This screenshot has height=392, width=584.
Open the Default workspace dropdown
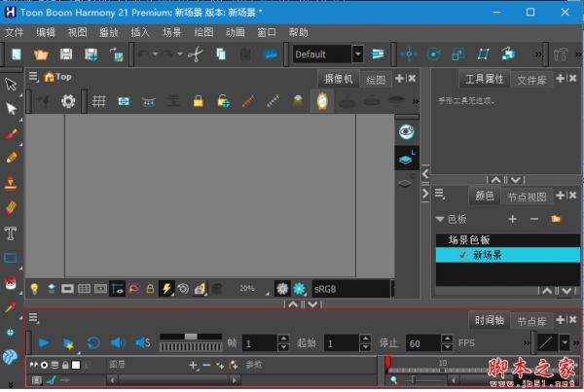pos(357,54)
